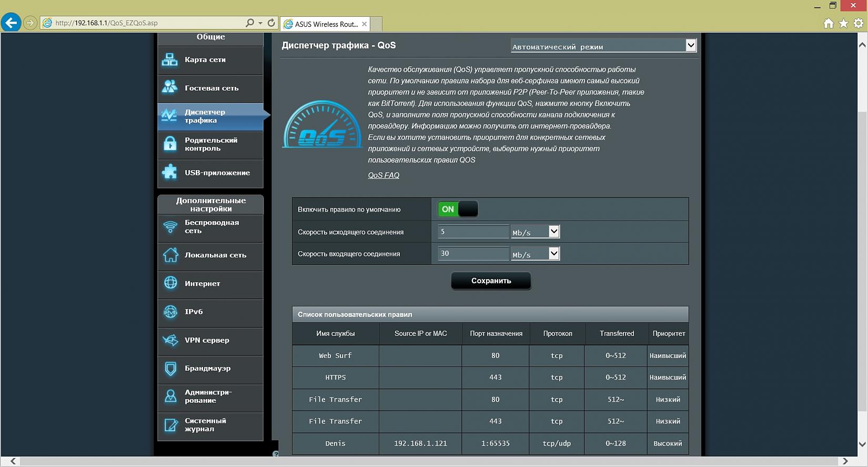The image size is (868, 467).
Task: Open the Firewall (Брандмауэр) shield icon
Action: tap(170, 369)
